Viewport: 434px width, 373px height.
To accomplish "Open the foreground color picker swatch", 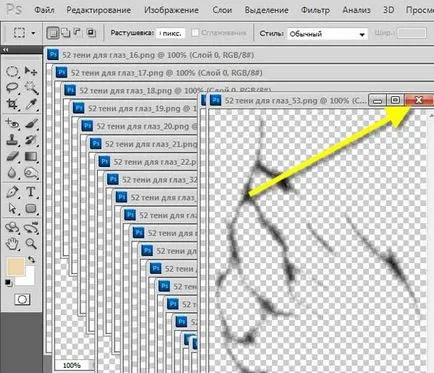I will pos(16,267).
